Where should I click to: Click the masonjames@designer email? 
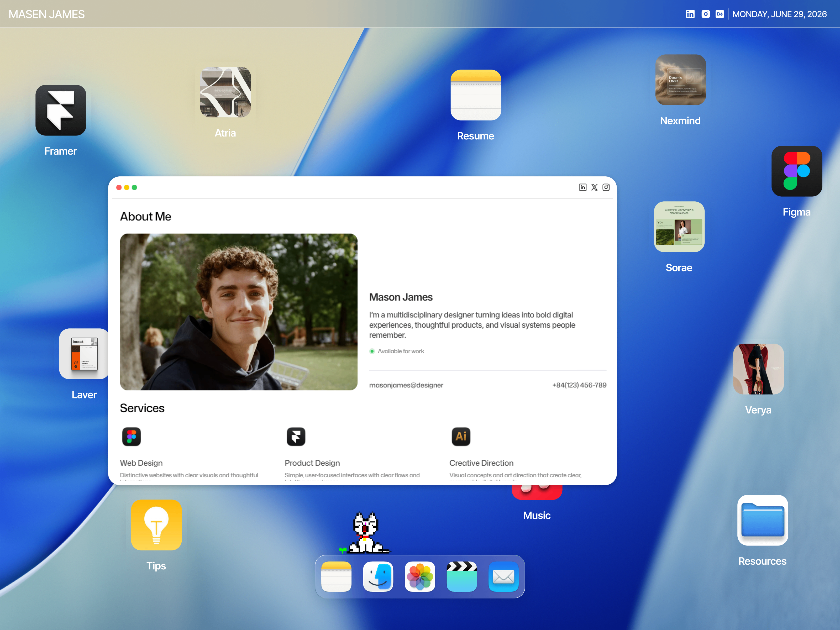coord(406,385)
